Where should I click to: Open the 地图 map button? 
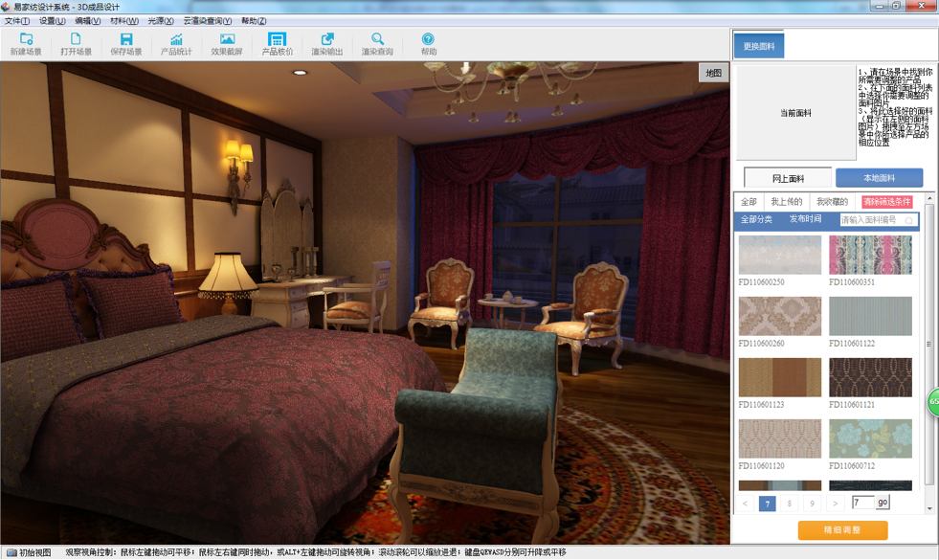pos(713,73)
